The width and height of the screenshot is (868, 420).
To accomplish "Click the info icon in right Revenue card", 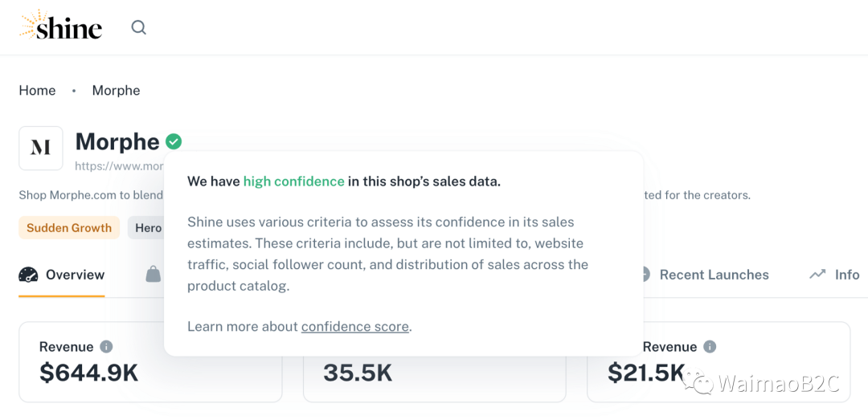I will click(709, 346).
